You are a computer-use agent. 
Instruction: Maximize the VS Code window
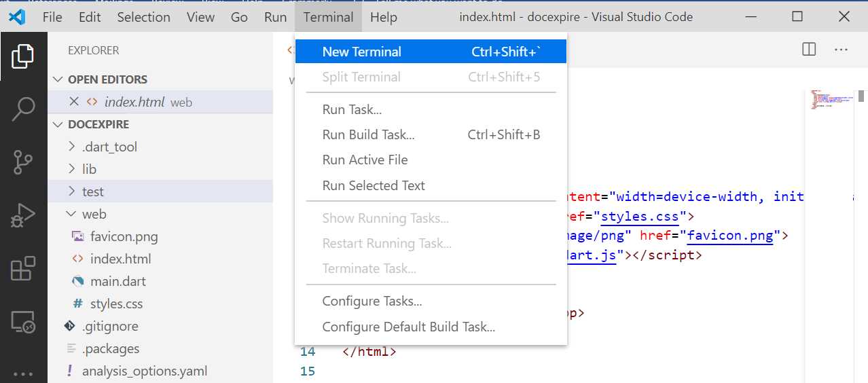797,17
